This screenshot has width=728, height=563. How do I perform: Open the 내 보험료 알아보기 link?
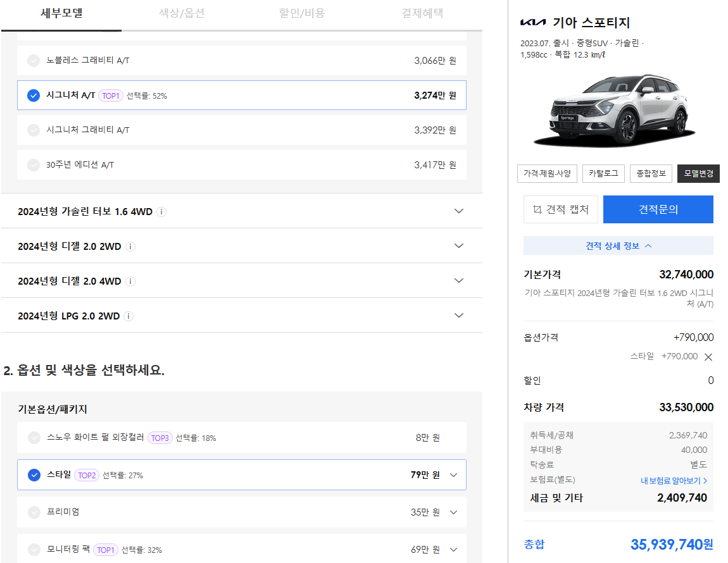coord(674,481)
